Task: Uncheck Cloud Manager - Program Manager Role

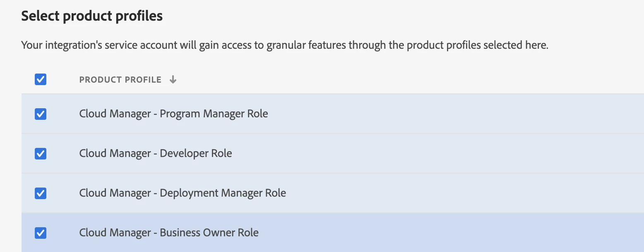Action: [x=41, y=114]
